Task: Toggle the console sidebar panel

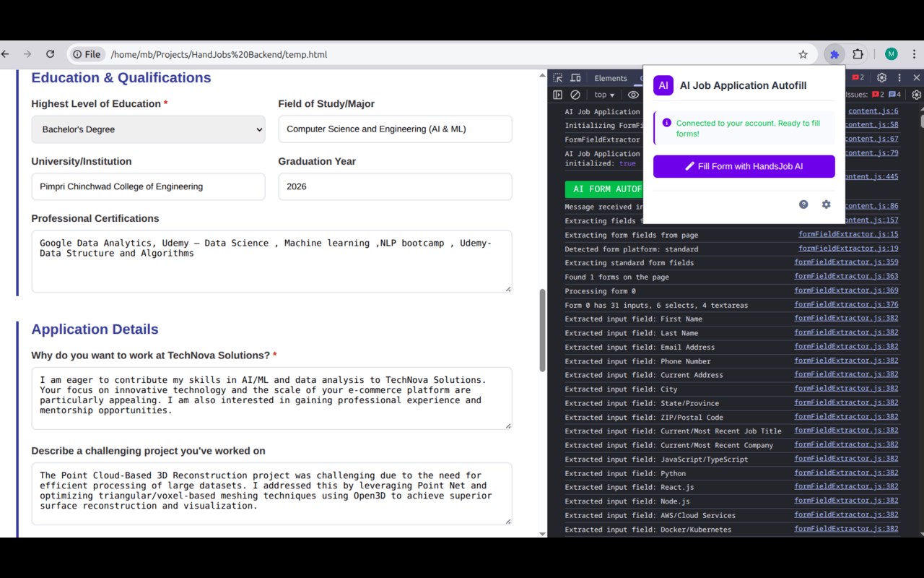Action: tap(558, 95)
